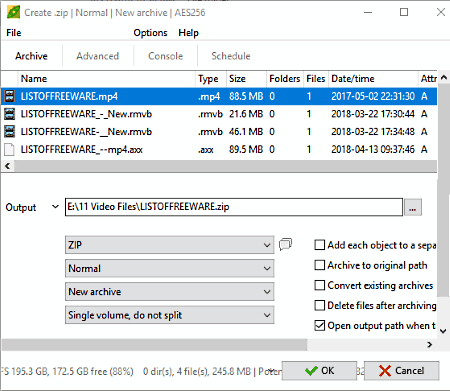Click the 21.6 MB size cell

pyautogui.click(x=246, y=114)
